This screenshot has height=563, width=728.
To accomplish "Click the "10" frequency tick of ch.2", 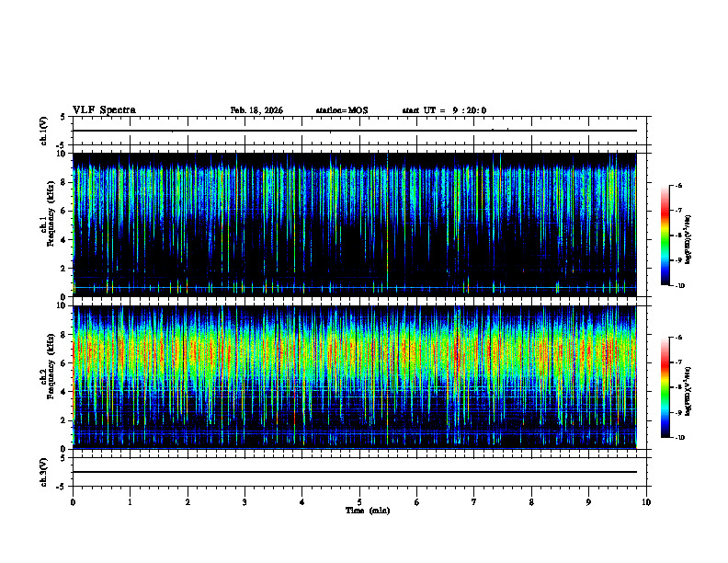I will 62,305.
